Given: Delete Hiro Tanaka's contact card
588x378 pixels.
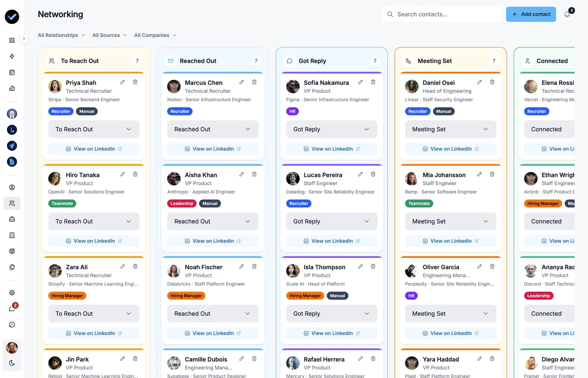Looking at the screenshot, I should [x=135, y=174].
